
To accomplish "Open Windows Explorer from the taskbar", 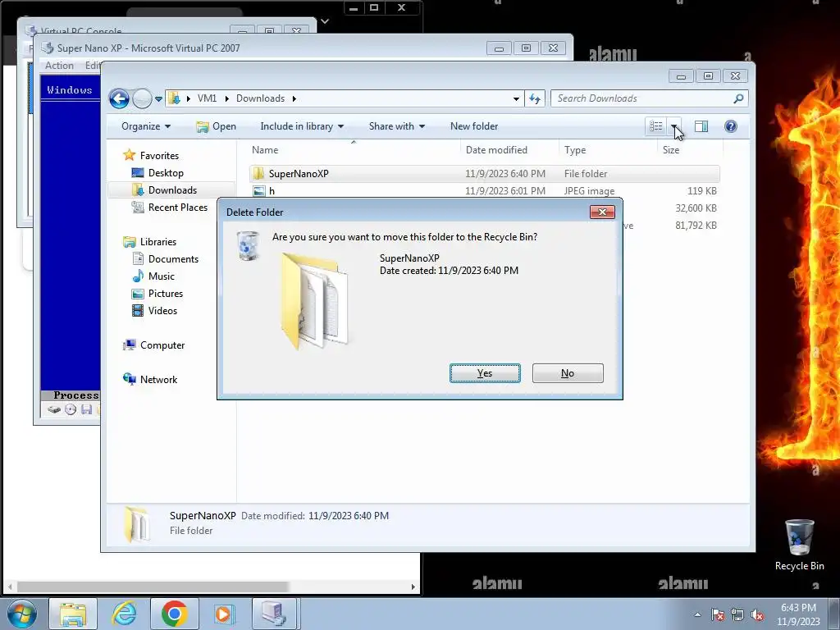I will pyautogui.click(x=73, y=614).
